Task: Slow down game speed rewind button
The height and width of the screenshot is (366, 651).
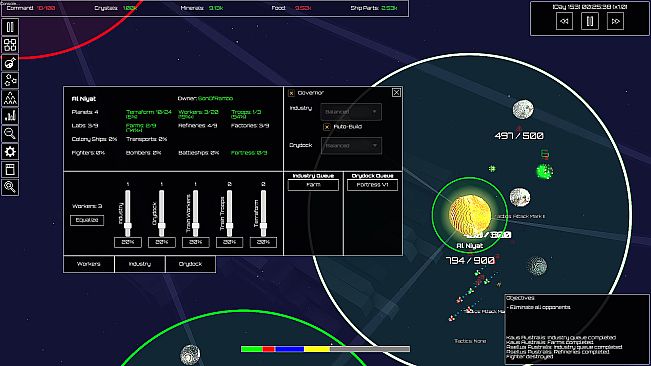Action: [564, 21]
